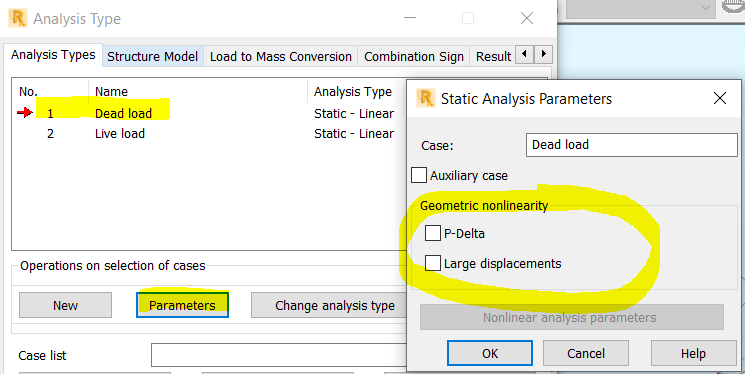Screen dimensions: 745x374
Task: Click the Static - Linear type of Dead load
Action: 354,114
